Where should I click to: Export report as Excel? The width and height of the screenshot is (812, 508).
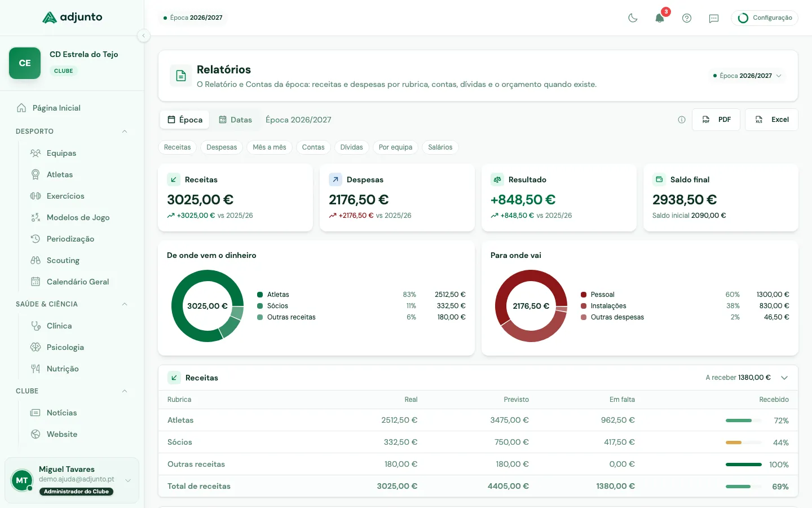771,120
